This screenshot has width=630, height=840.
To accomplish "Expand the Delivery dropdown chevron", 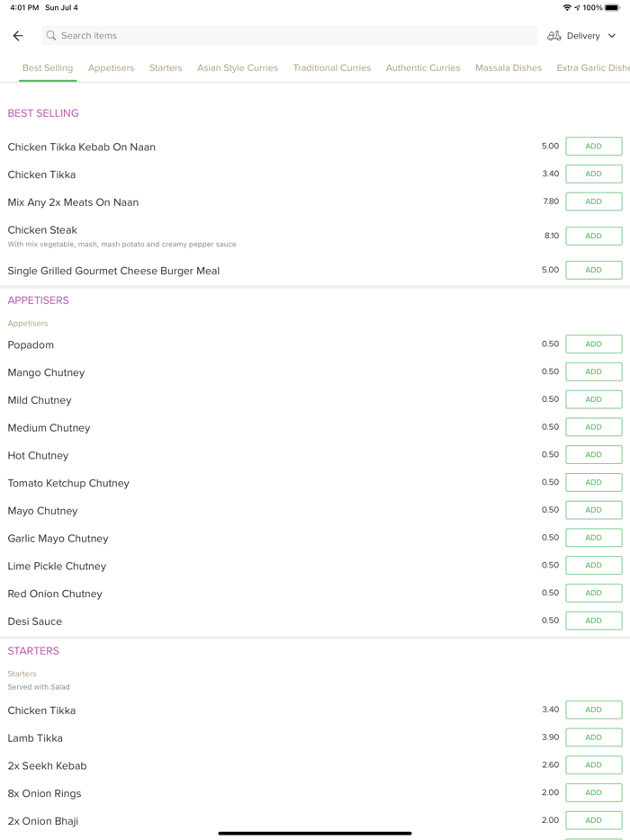I will click(x=612, y=36).
